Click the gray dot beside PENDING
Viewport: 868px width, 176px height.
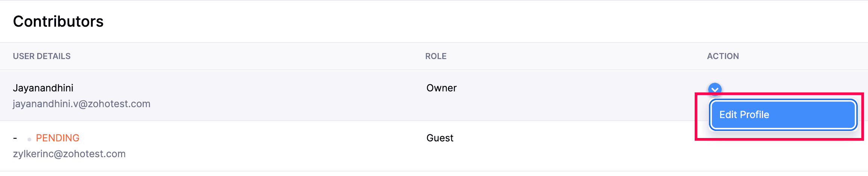coord(29,140)
